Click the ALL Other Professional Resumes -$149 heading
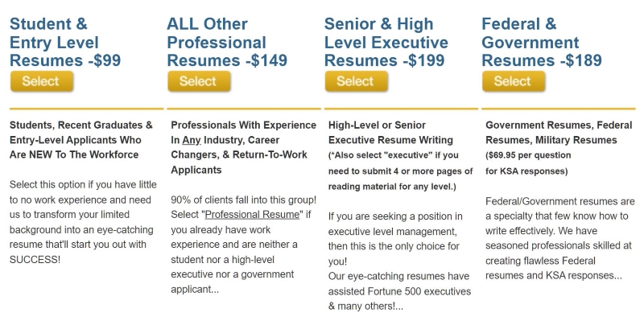The image size is (644, 317). coord(227,43)
